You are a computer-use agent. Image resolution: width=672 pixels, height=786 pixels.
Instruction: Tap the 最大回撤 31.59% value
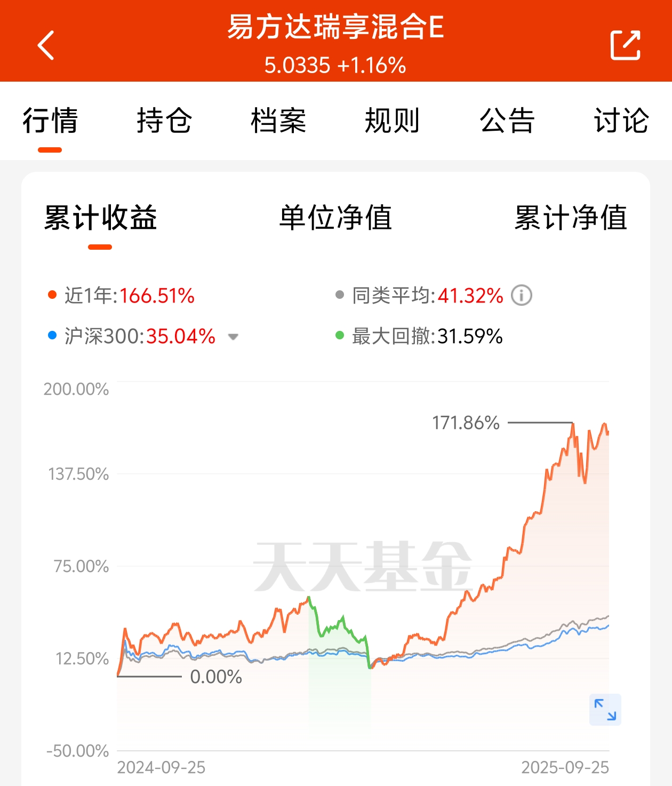pyautogui.click(x=470, y=336)
